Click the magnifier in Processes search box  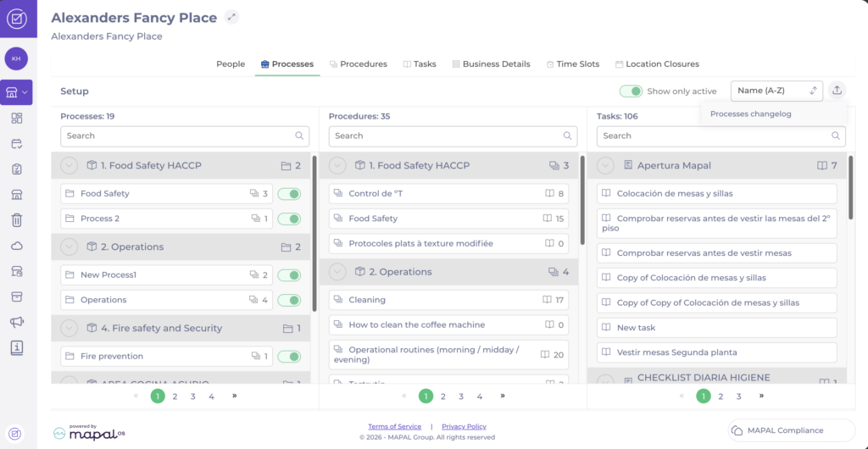[299, 136]
